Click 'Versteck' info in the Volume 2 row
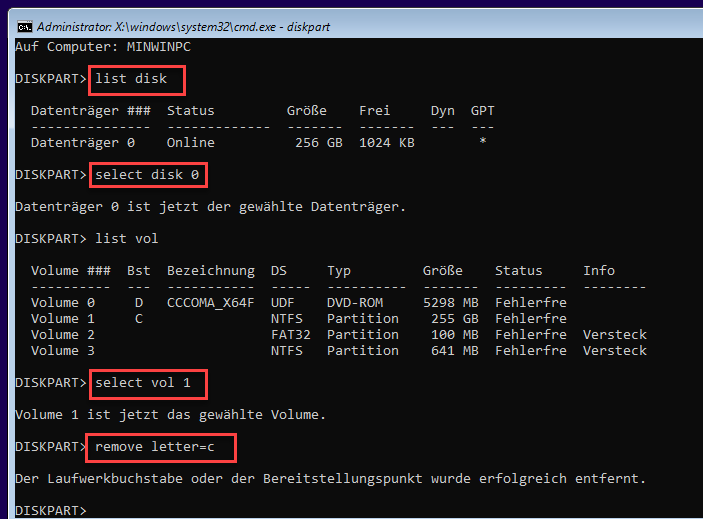 pos(615,335)
